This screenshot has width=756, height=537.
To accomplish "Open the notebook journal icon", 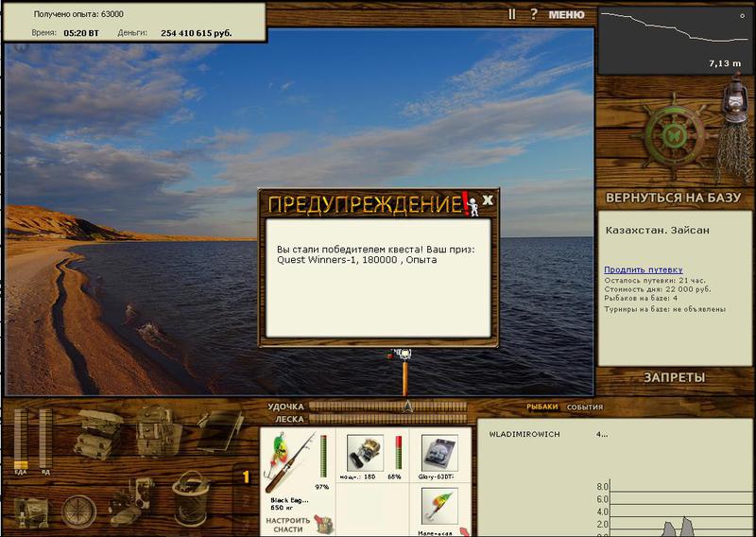I will [x=220, y=430].
